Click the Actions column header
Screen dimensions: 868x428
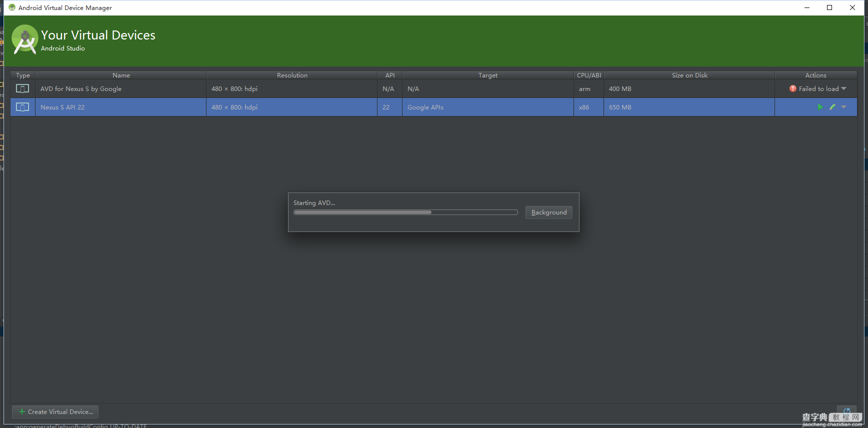pos(816,75)
